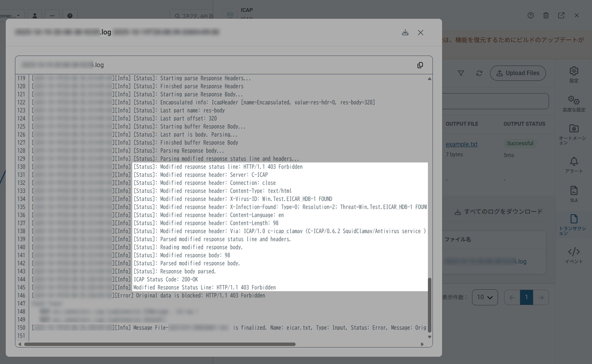Open the 設定 gear in the right sidebar
The width and height of the screenshot is (592, 364).
(x=574, y=71)
